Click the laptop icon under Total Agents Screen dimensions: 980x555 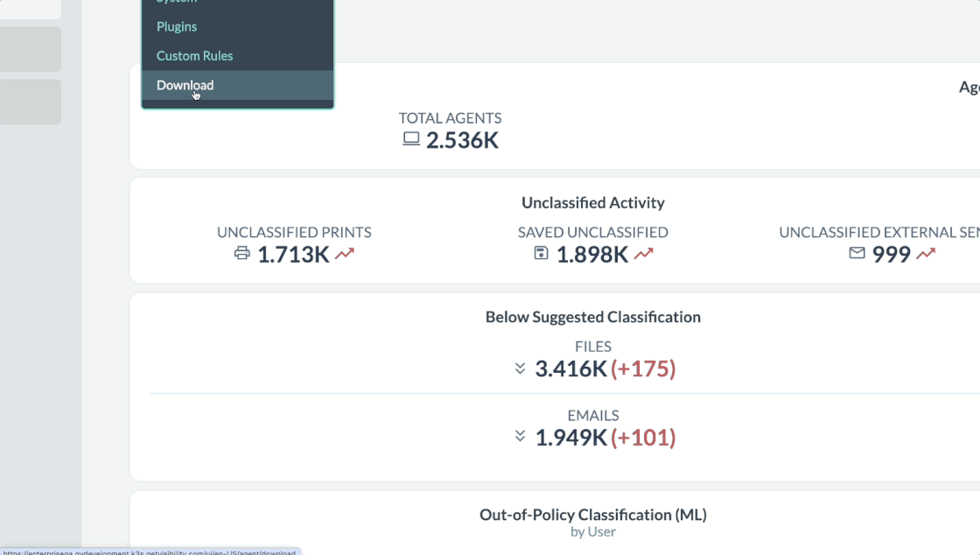click(x=411, y=139)
